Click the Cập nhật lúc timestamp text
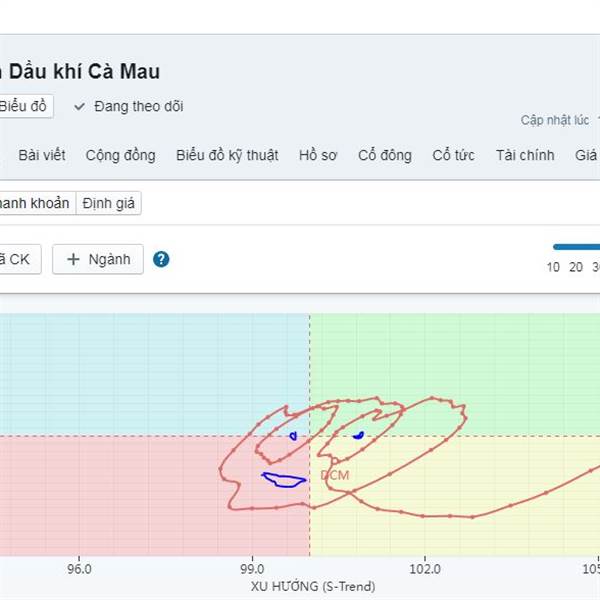600x600 pixels. point(555,120)
